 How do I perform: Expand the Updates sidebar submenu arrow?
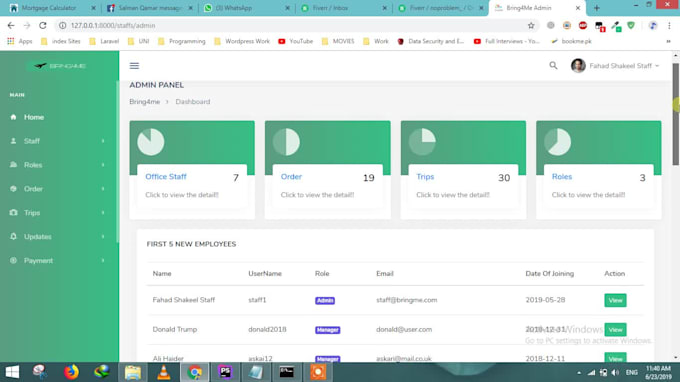(x=103, y=236)
